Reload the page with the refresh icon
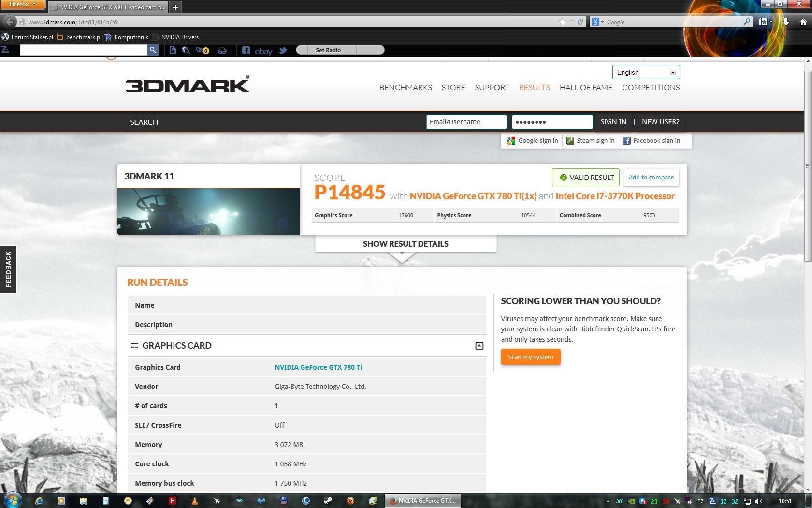This screenshot has height=508, width=812. coord(580,22)
